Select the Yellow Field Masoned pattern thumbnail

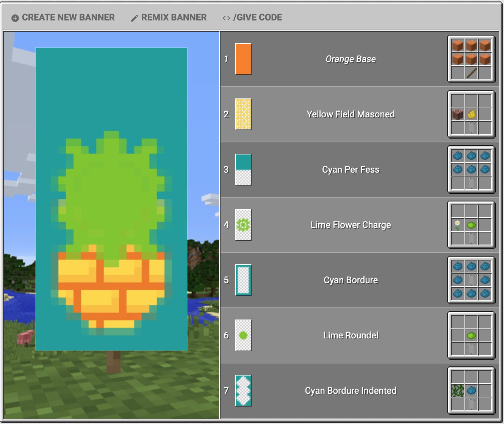tap(243, 114)
